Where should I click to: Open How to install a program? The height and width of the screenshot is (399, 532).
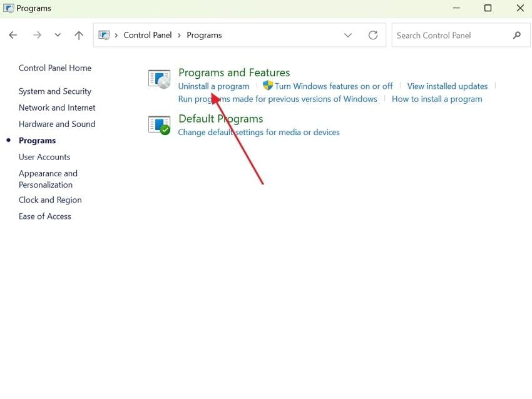pos(437,99)
